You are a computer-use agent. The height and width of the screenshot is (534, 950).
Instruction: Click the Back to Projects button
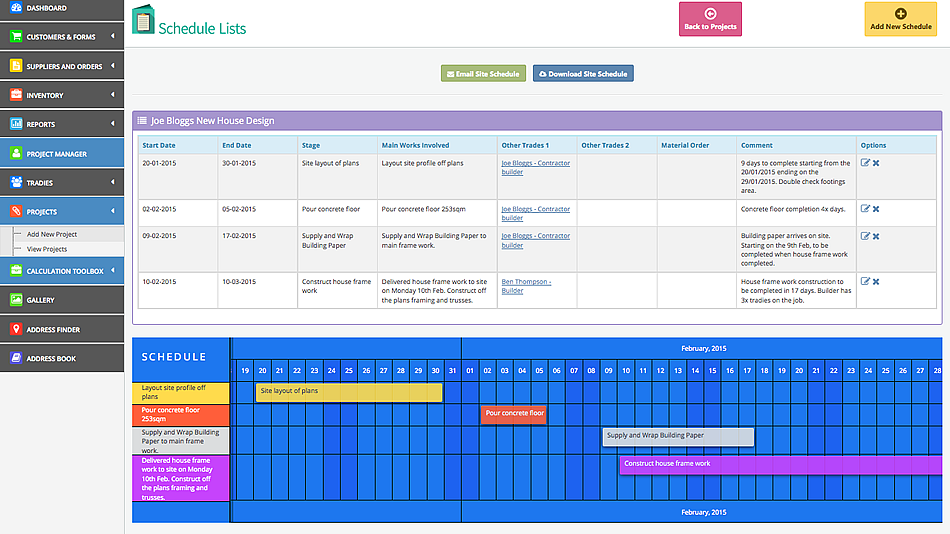pos(710,19)
